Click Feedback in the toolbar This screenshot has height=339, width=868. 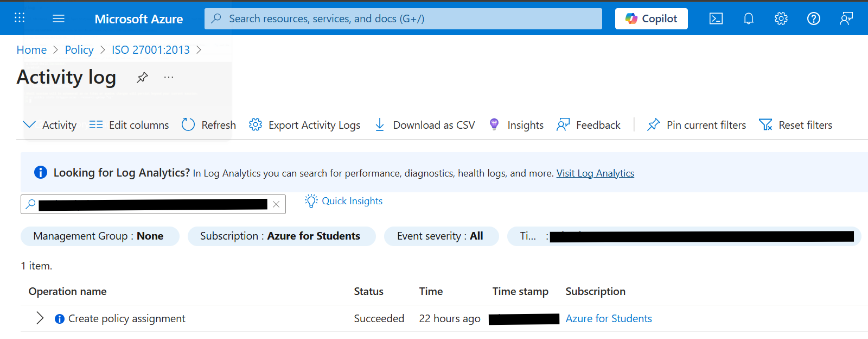[x=589, y=125]
